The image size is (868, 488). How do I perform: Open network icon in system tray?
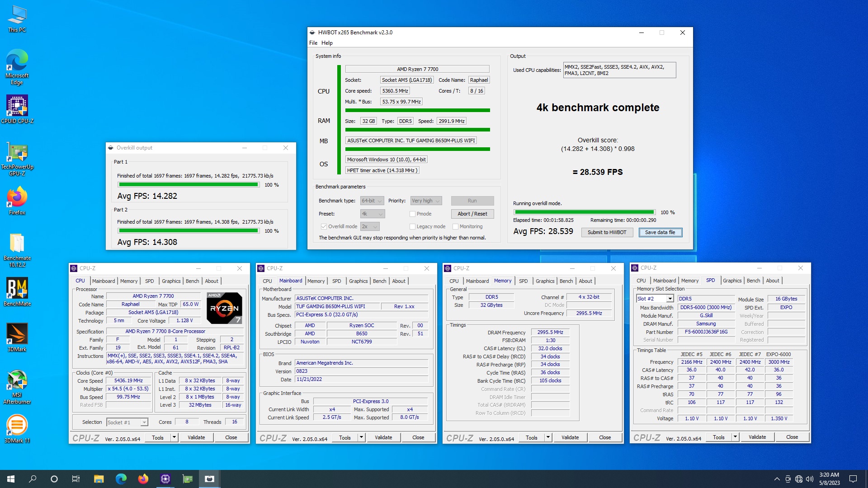[x=799, y=479]
